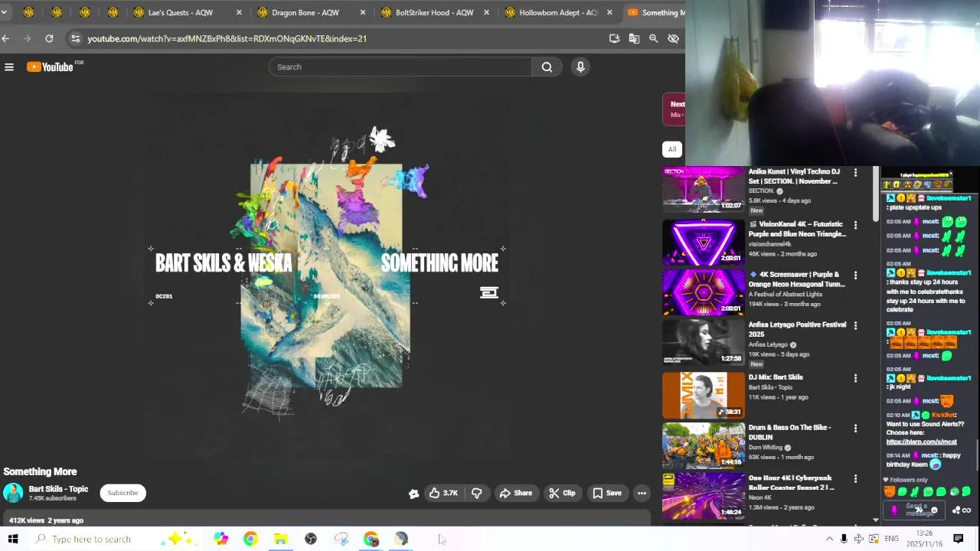Open 4K Screensaver Hexagonal Tunnel thumbnail
980x551 pixels.
click(x=703, y=292)
